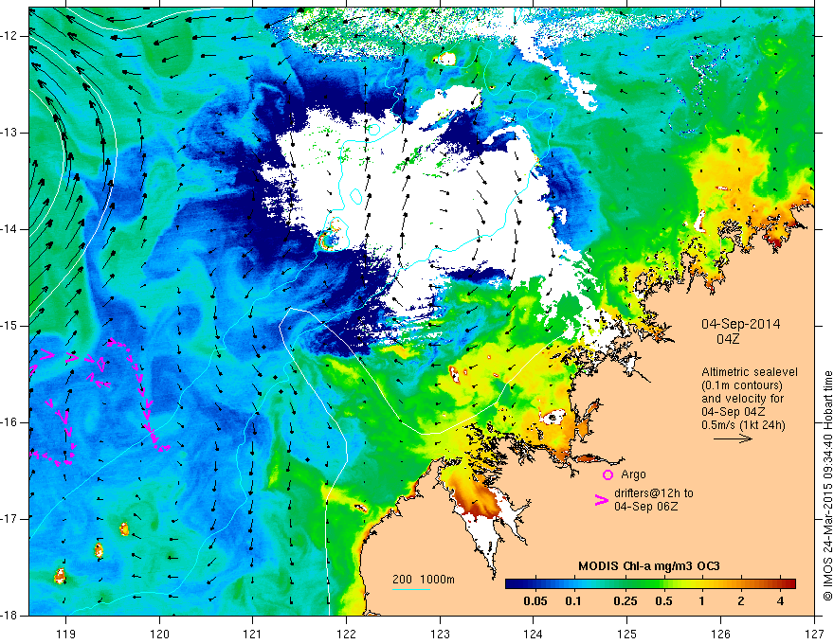Click the longitude axis label '127'
Viewport: 834px width, 644px height.
pos(814,635)
